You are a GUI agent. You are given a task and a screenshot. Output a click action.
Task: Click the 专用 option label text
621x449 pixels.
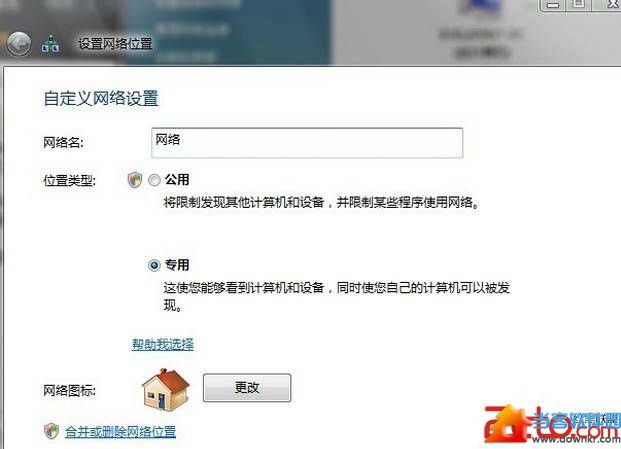[x=177, y=264]
